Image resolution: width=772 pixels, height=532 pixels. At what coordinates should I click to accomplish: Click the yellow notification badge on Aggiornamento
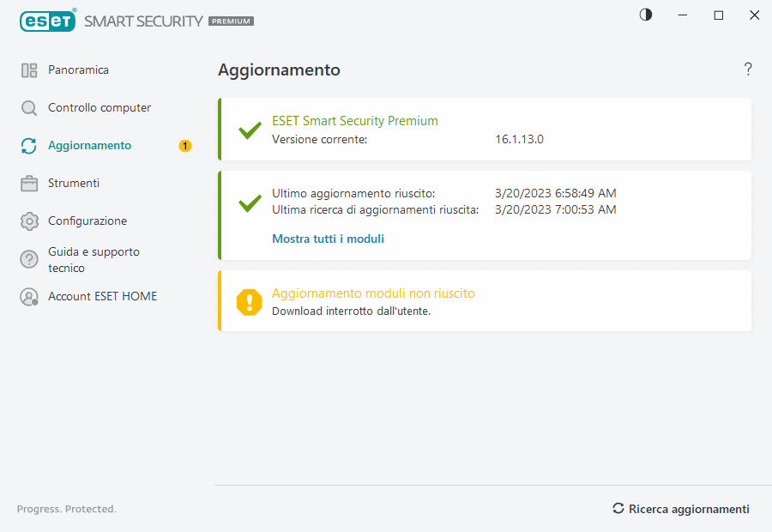pyautogui.click(x=185, y=146)
